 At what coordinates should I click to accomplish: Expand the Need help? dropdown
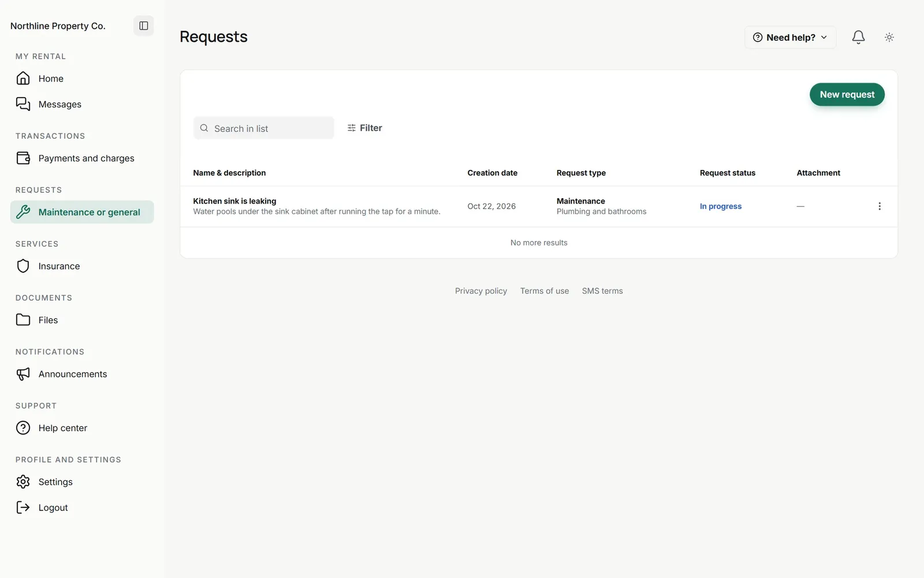790,38
